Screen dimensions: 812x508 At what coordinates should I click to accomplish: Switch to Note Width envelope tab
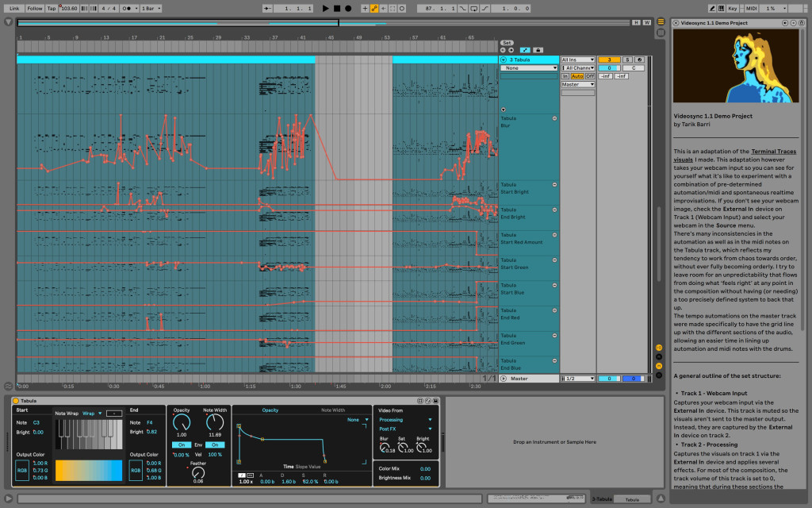coord(332,410)
